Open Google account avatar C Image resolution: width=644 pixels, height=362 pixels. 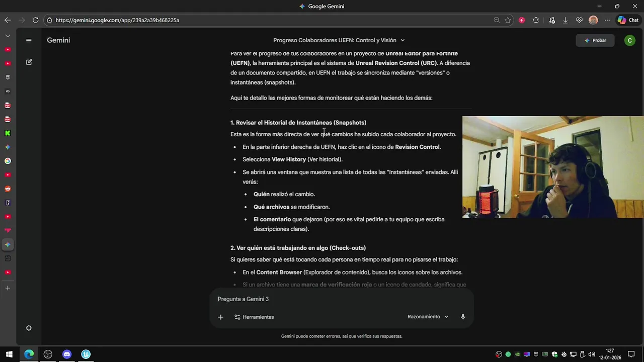[629, 40]
